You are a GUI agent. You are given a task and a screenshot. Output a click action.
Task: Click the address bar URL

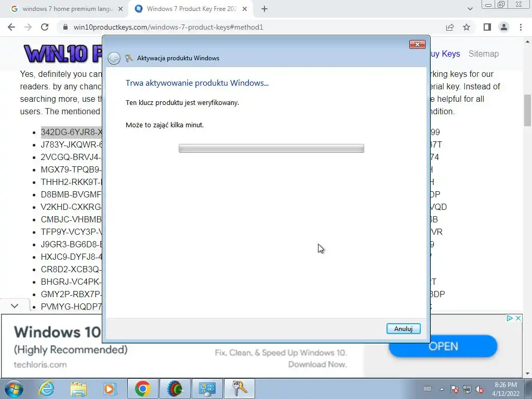[x=168, y=27]
